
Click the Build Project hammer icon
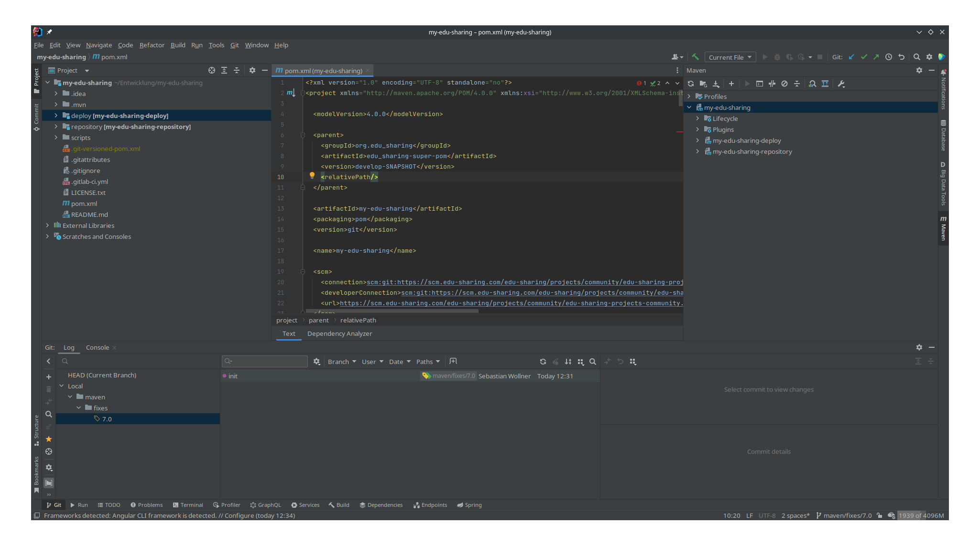coord(696,57)
